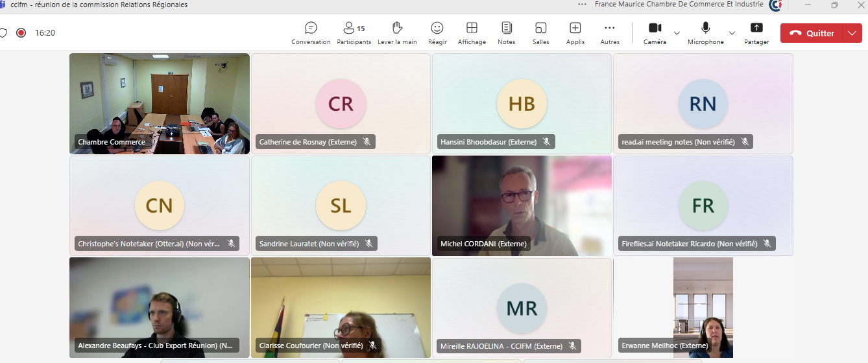
Task: Raise hand with Lever la main
Action: click(397, 33)
